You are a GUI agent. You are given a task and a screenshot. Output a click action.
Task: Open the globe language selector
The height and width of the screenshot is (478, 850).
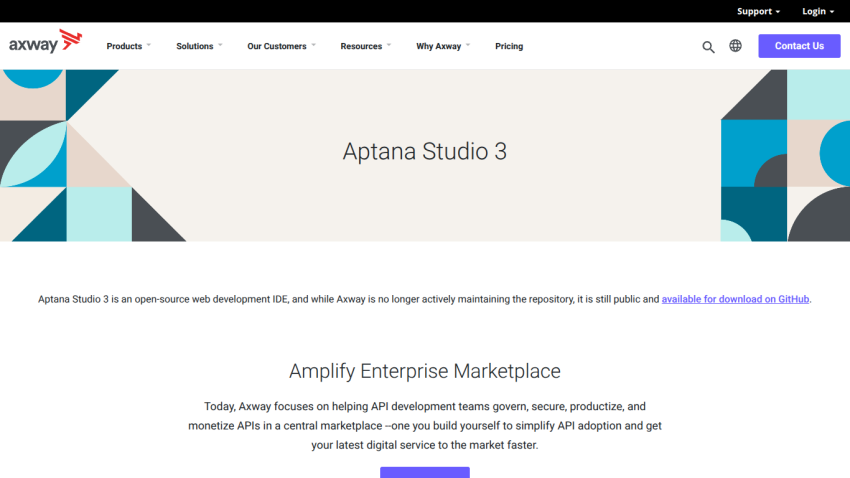click(x=735, y=46)
